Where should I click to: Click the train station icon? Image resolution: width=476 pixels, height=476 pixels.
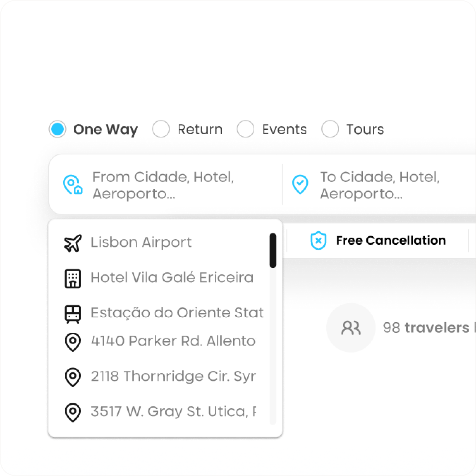pyautogui.click(x=73, y=314)
